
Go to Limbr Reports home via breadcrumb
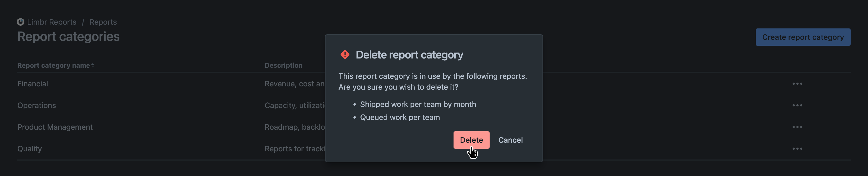(x=52, y=22)
